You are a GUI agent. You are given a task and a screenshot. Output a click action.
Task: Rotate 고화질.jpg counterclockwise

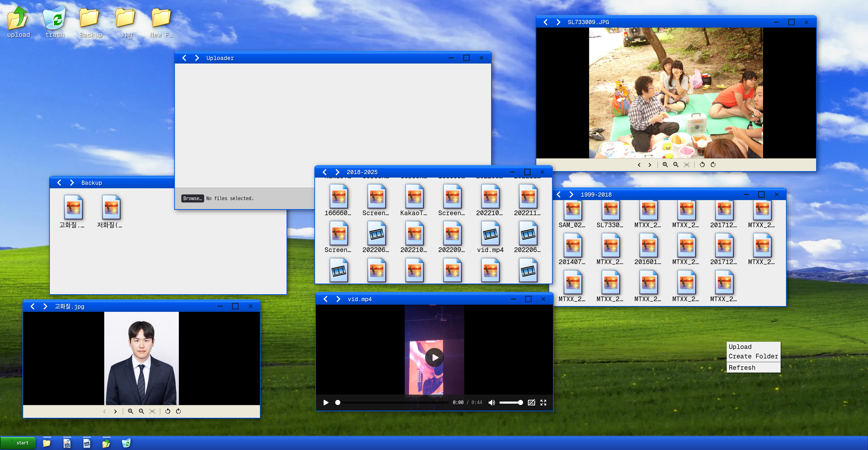[x=168, y=411]
